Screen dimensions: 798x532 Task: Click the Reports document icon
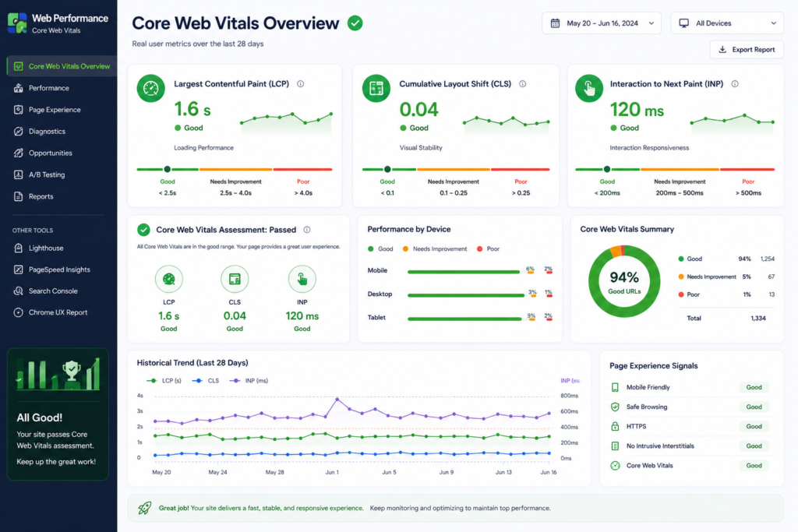coord(19,196)
